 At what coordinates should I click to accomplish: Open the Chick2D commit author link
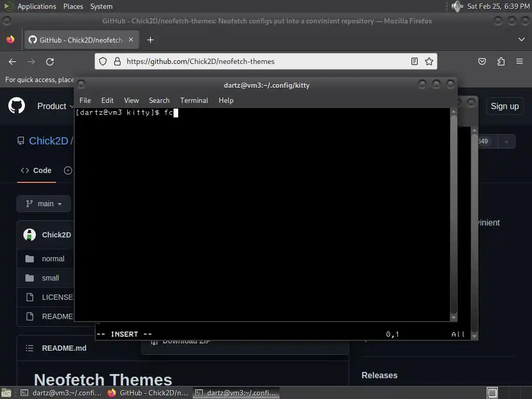(x=56, y=235)
